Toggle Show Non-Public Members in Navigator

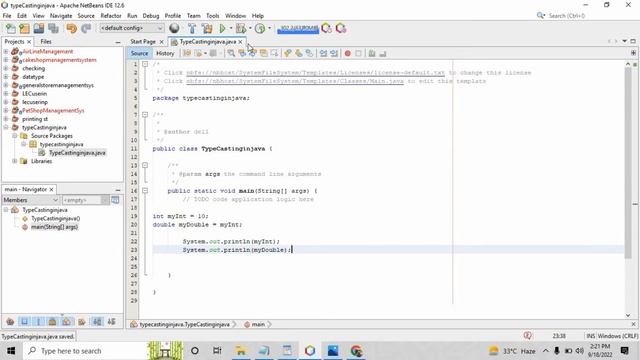point(52,322)
